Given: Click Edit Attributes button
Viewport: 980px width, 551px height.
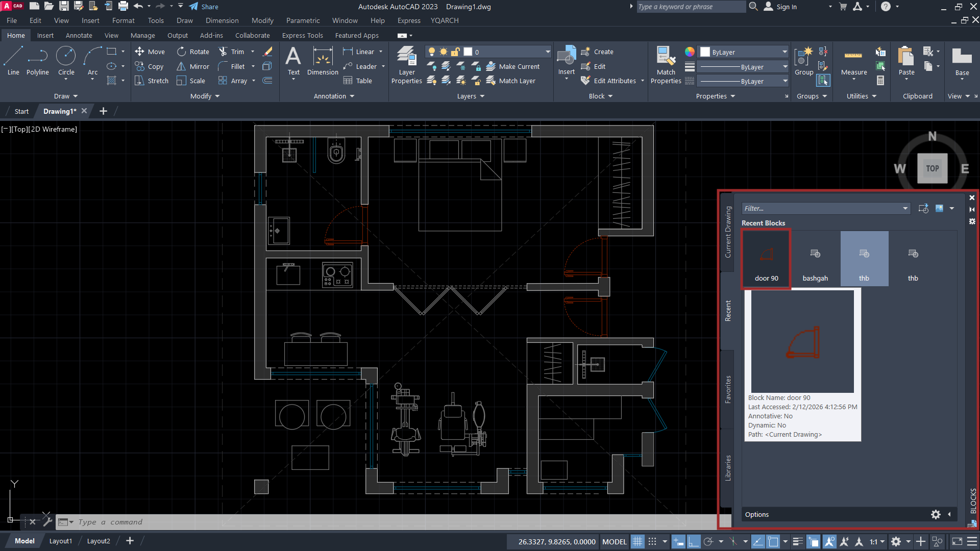Looking at the screenshot, I should (x=608, y=81).
